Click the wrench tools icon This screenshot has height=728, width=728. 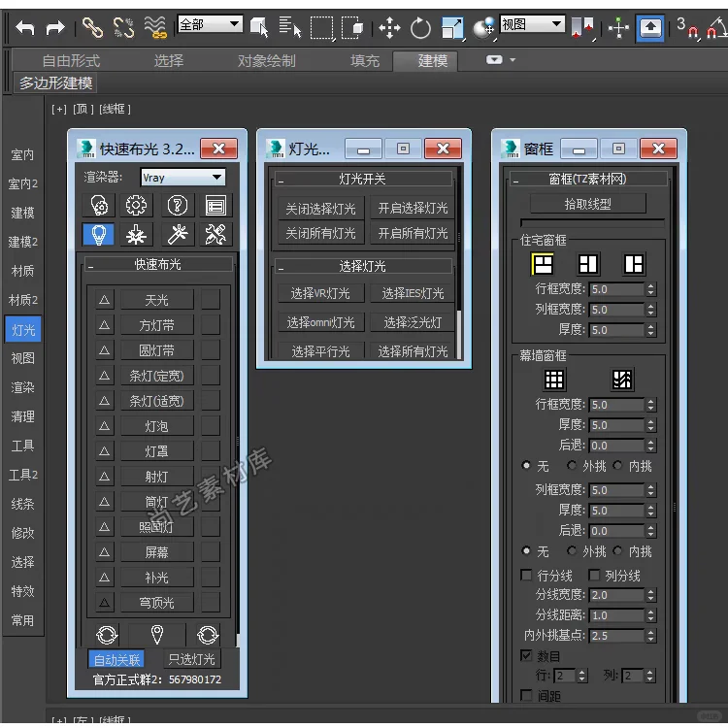click(x=215, y=235)
